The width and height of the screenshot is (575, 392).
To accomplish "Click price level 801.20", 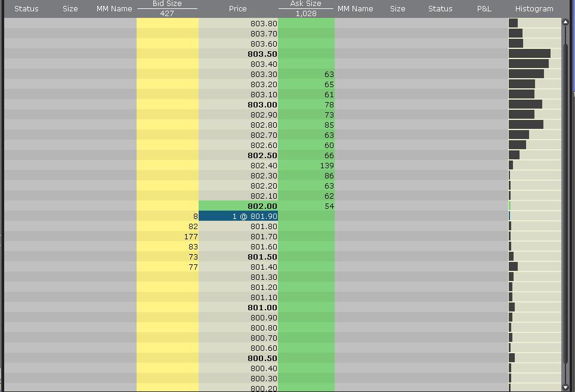I will (x=239, y=287).
